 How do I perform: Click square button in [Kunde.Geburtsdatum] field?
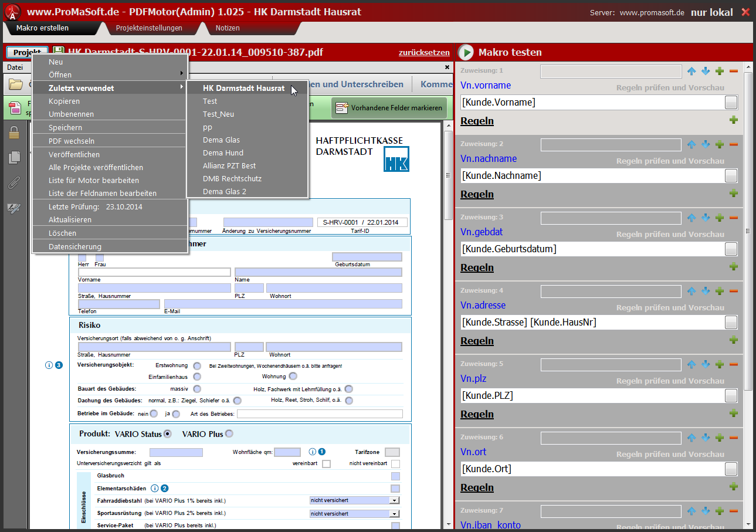(x=731, y=249)
